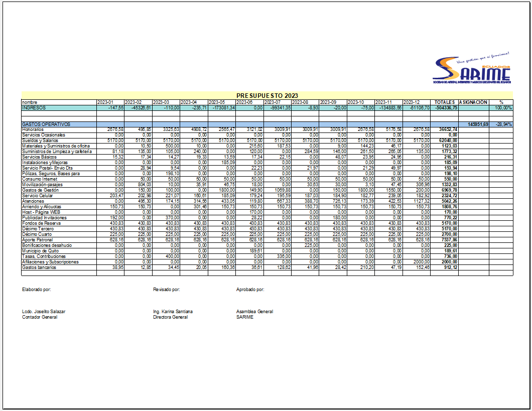Select the 2023-07 column header
The height and width of the screenshot is (411, 532).
pos(273,102)
